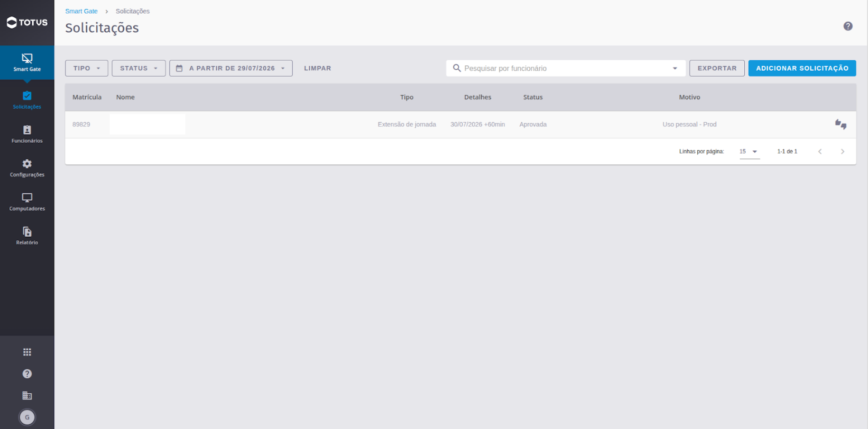868x429 pixels.
Task: Sort by the Nome column header
Action: pos(125,97)
